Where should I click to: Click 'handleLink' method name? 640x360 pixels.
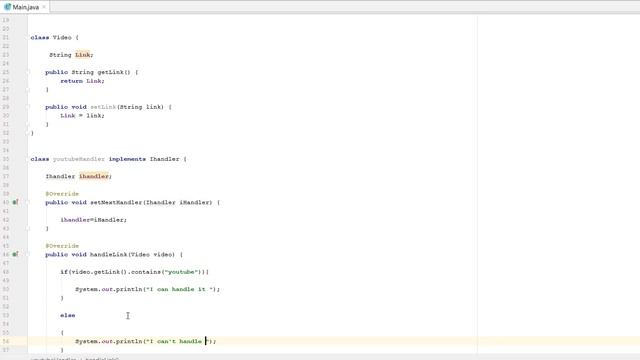(x=109, y=254)
